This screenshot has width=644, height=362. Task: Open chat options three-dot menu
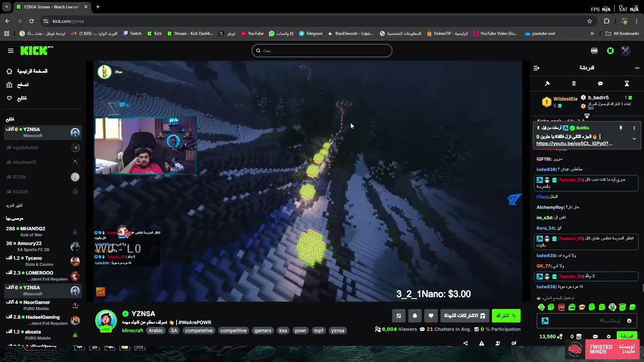tap(637, 68)
